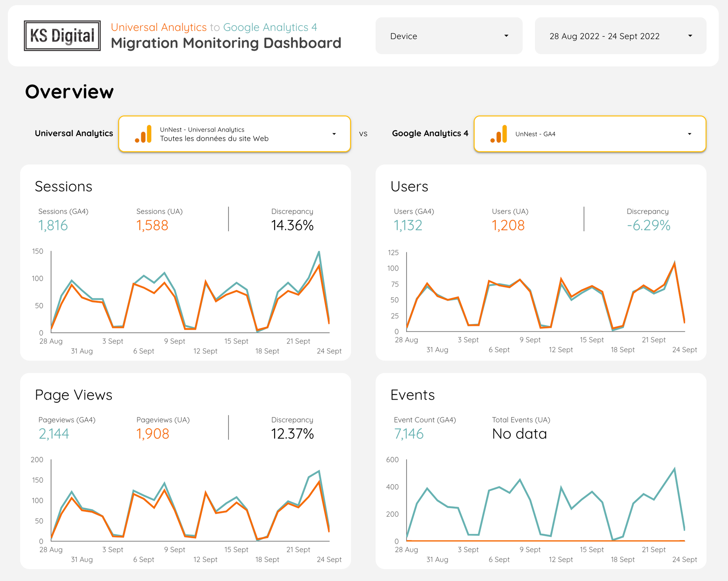
Task: Click the Pageviews (GA4) value 2,144
Action: click(x=54, y=434)
